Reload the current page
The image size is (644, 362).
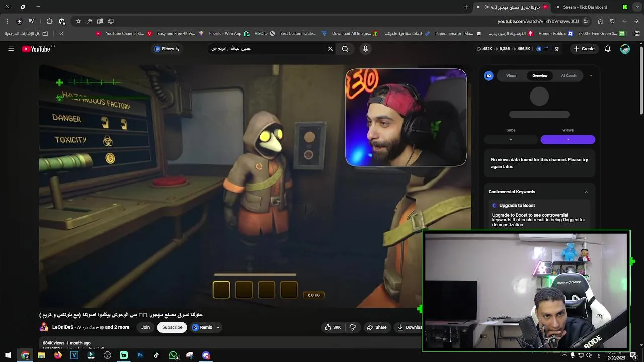pos(612,21)
